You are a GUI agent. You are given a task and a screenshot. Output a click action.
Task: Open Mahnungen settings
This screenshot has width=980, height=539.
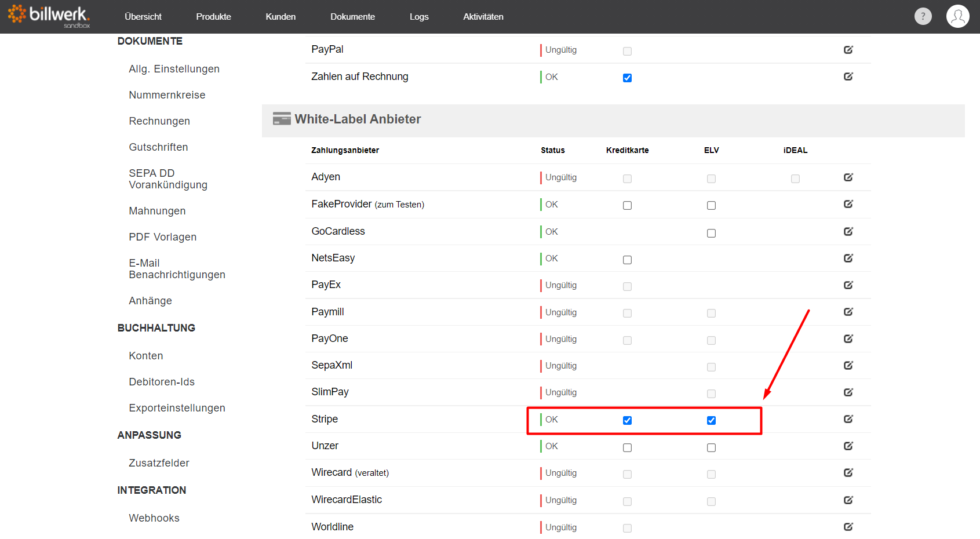click(157, 211)
